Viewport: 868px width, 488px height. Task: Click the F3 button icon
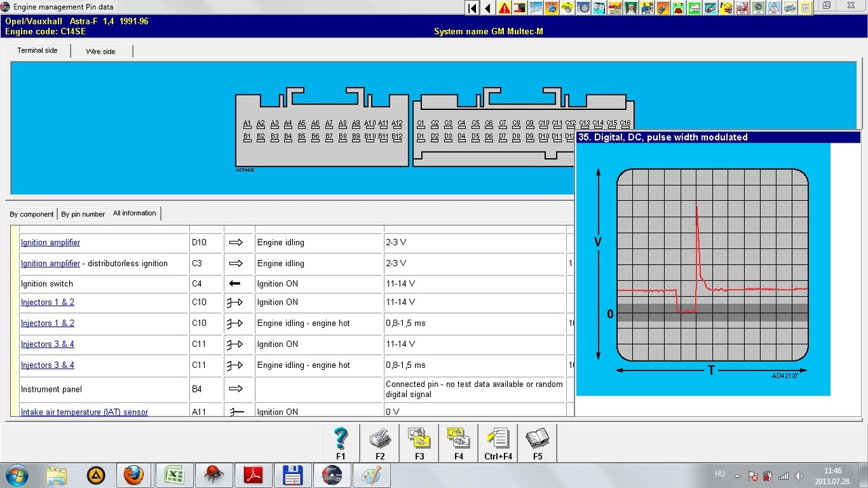[x=419, y=443]
